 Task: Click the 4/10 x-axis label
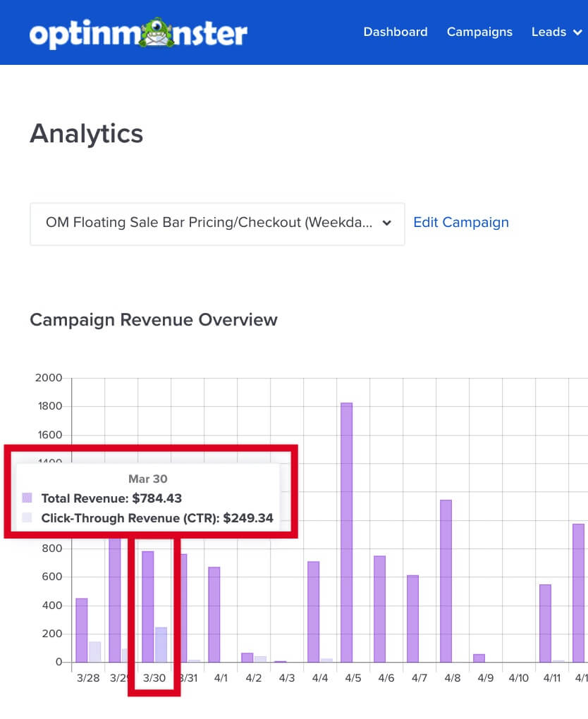coord(519,677)
